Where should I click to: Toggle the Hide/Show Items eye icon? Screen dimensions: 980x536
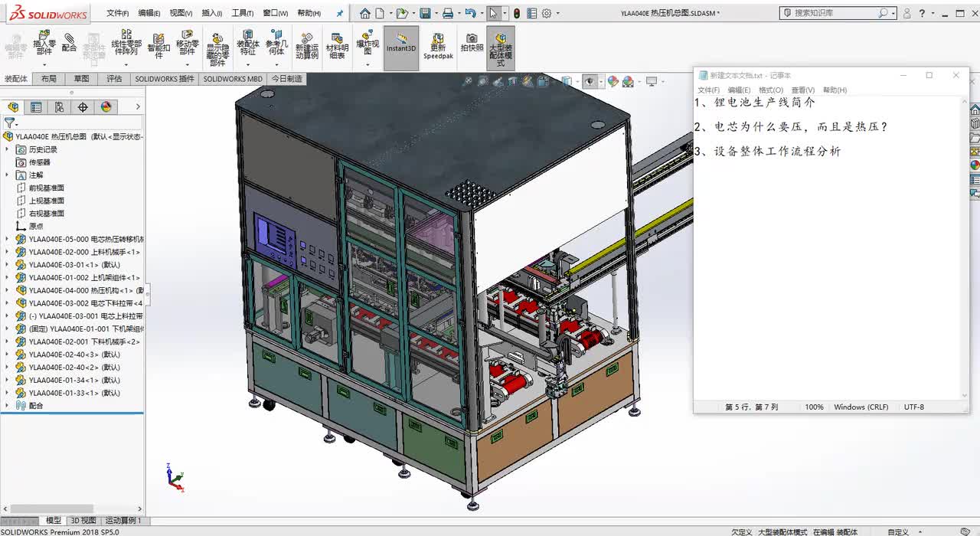(x=589, y=81)
